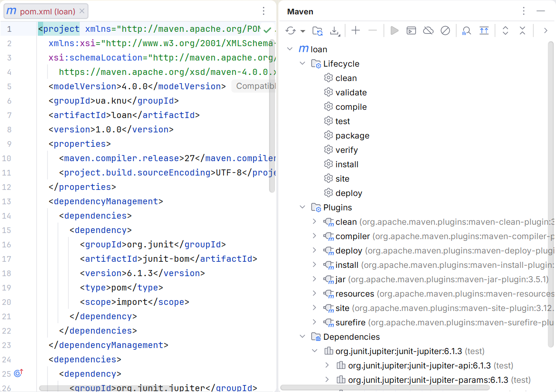This screenshot has width=556, height=392.
Task: Click the Run Maven Build play icon
Action: pos(394,30)
